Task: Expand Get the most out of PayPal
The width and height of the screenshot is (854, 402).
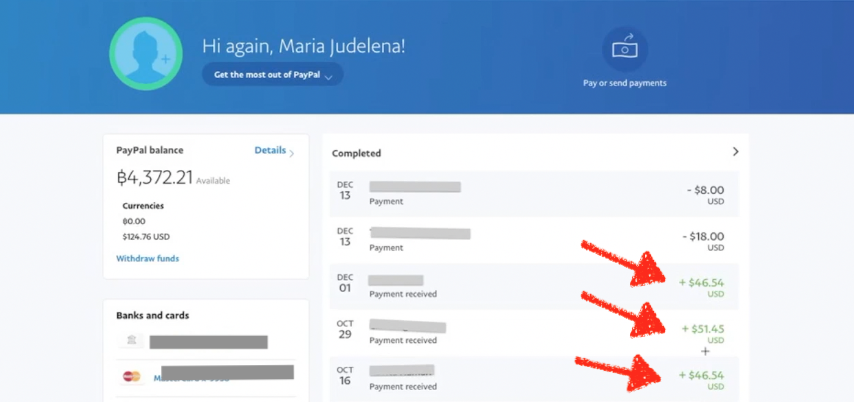Action: click(x=272, y=75)
